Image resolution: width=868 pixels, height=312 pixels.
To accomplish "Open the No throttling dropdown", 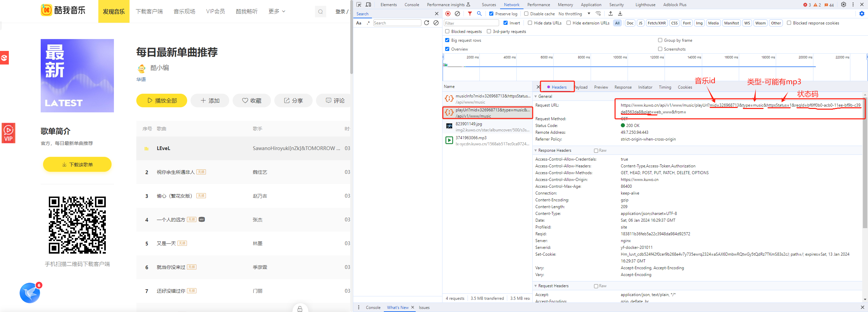I will tap(574, 14).
